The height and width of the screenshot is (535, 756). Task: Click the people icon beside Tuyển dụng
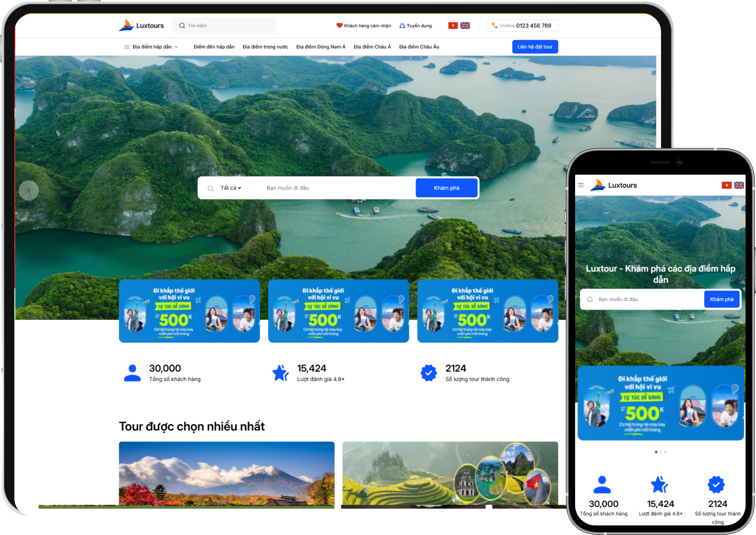pyautogui.click(x=402, y=26)
